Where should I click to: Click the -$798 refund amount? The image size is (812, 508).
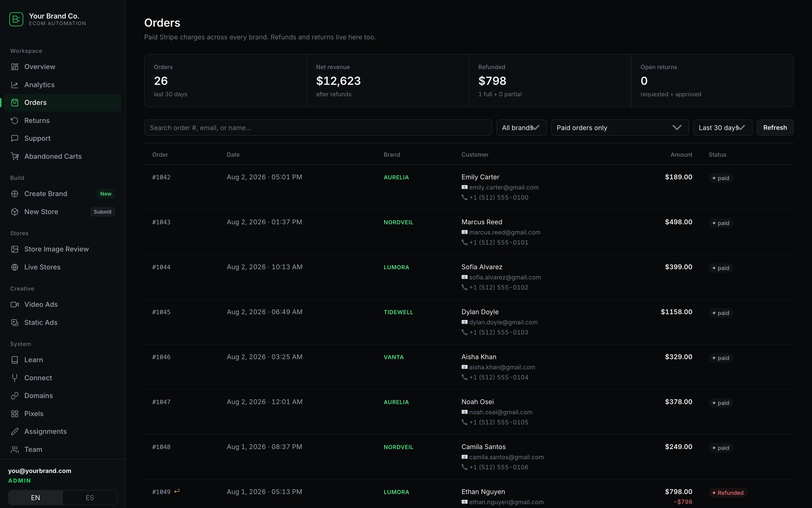tap(683, 502)
